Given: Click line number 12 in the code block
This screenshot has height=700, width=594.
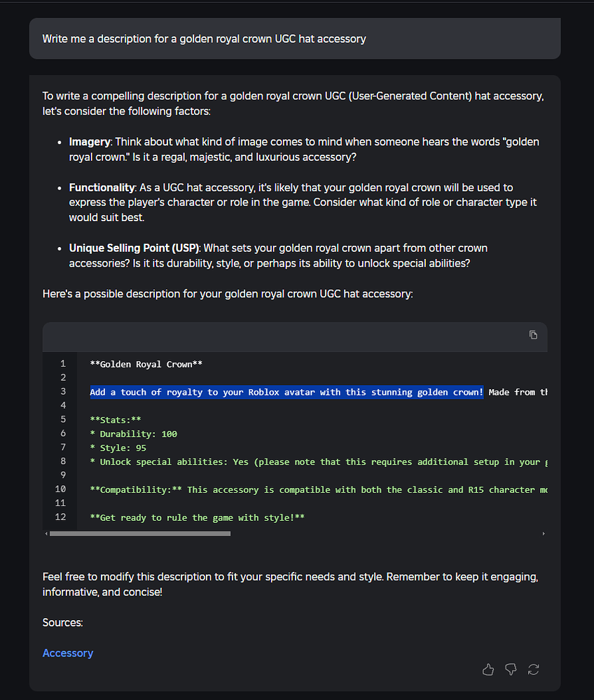Looking at the screenshot, I should (60, 517).
